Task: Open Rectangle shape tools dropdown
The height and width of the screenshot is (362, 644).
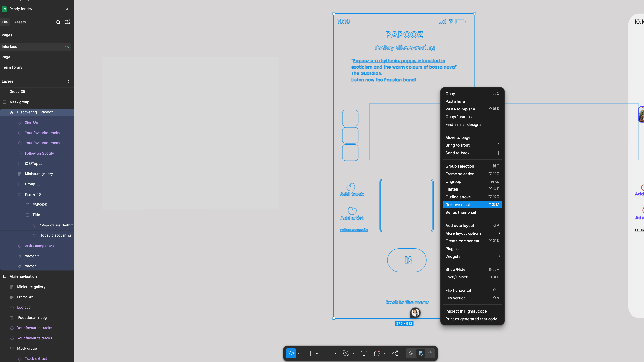Action: (335, 354)
